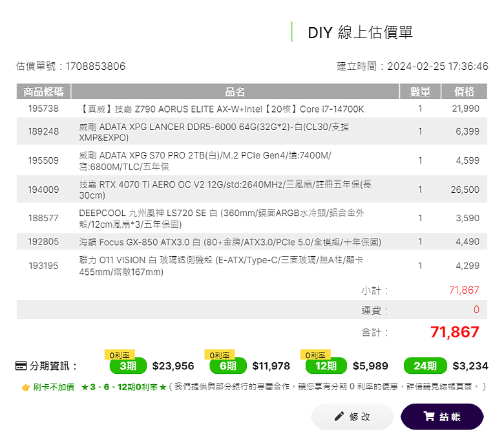Click the 品名 column header
This screenshot has width=504, height=445.
(235, 92)
